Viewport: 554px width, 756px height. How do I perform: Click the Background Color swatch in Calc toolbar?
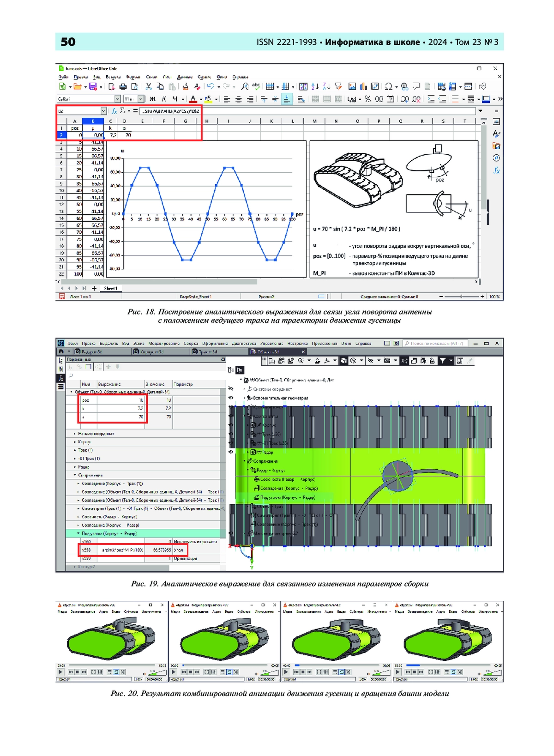coord(209,99)
